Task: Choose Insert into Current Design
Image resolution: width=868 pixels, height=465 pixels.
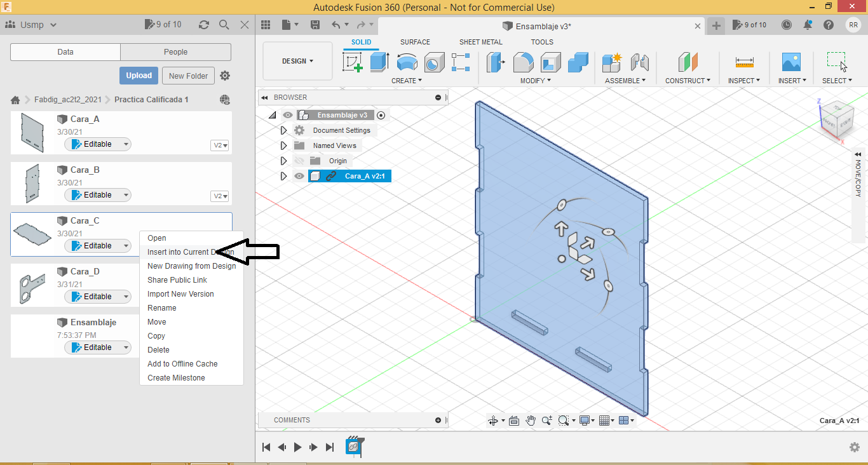Action: pos(191,252)
